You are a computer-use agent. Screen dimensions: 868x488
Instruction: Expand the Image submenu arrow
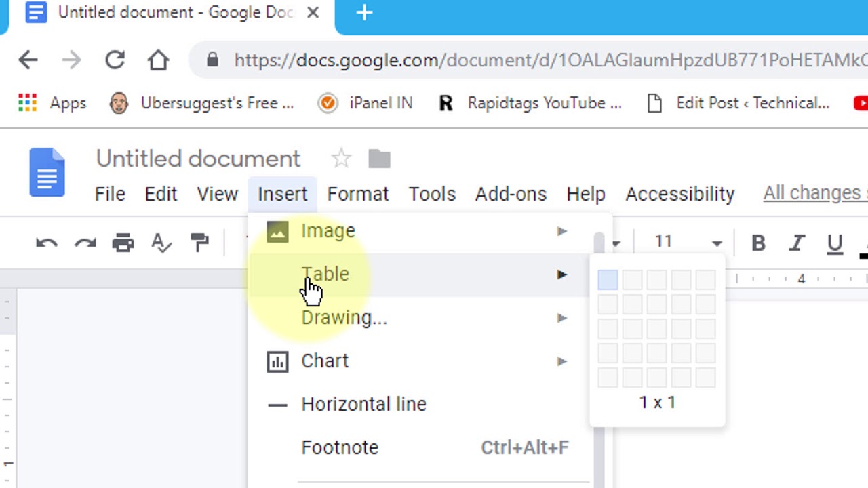561,231
